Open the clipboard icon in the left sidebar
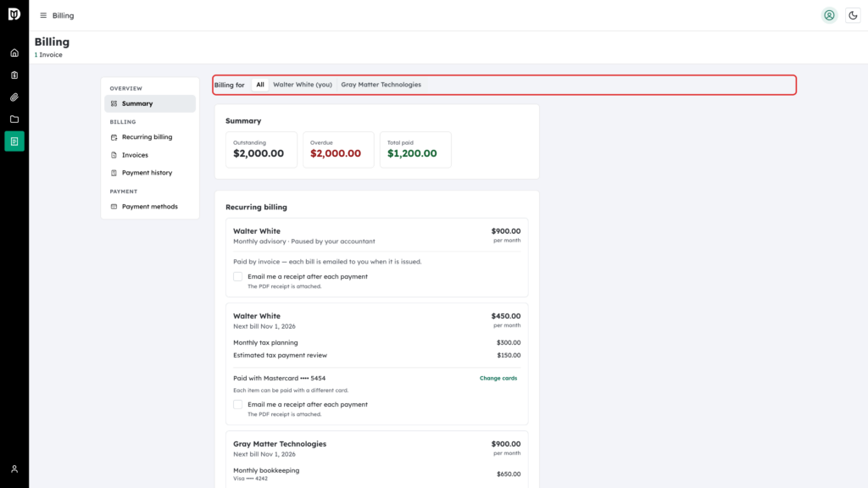 pos(14,75)
